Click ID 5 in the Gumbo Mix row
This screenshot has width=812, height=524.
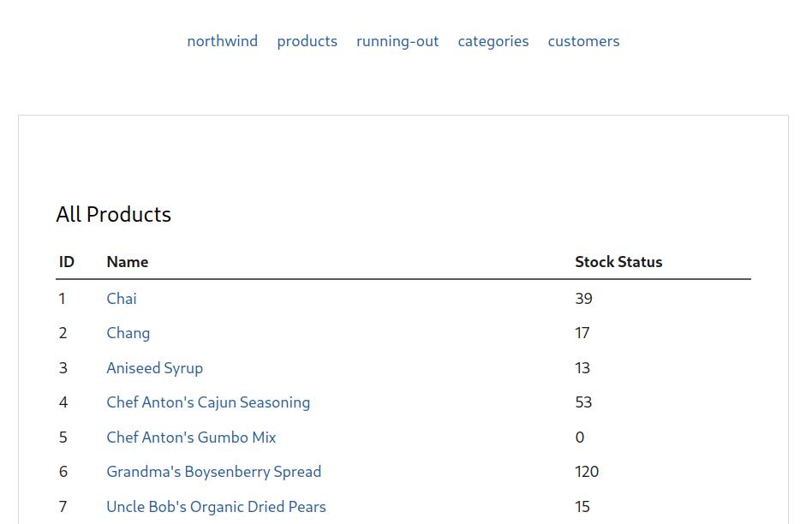point(63,438)
